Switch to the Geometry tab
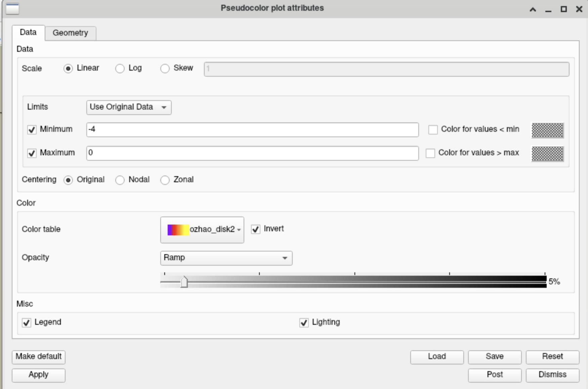Image resolution: width=588 pixels, height=389 pixels. click(x=70, y=33)
